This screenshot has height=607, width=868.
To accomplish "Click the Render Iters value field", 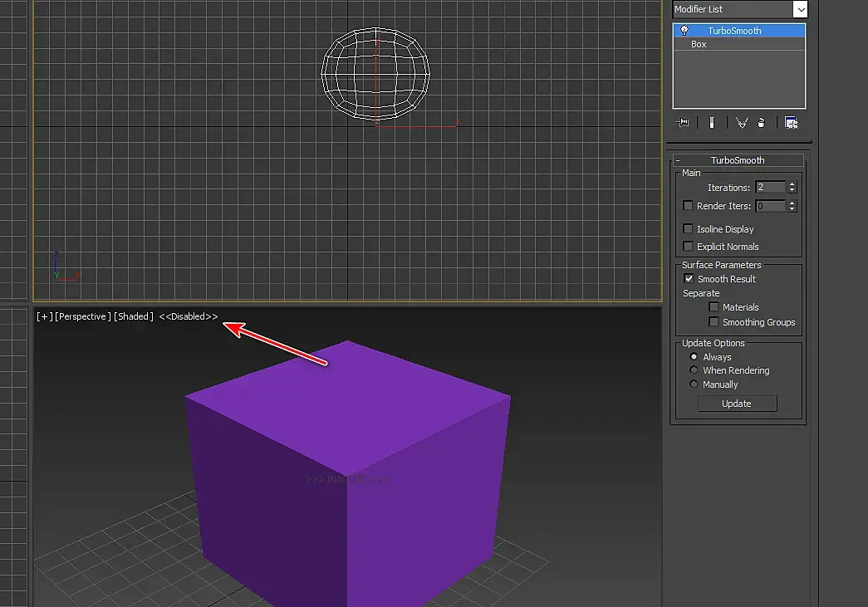I will (x=771, y=207).
